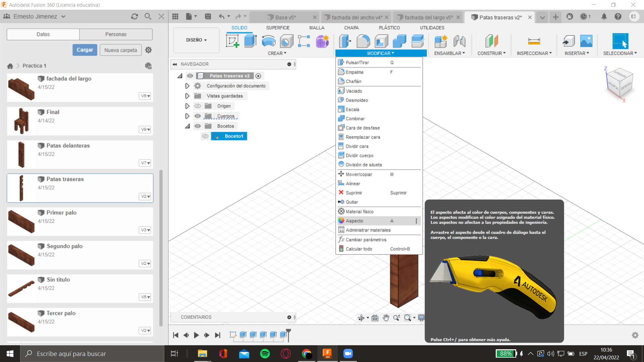Click the timeline end marker
This screenshot has width=644, height=362.
pyautogui.click(x=288, y=335)
